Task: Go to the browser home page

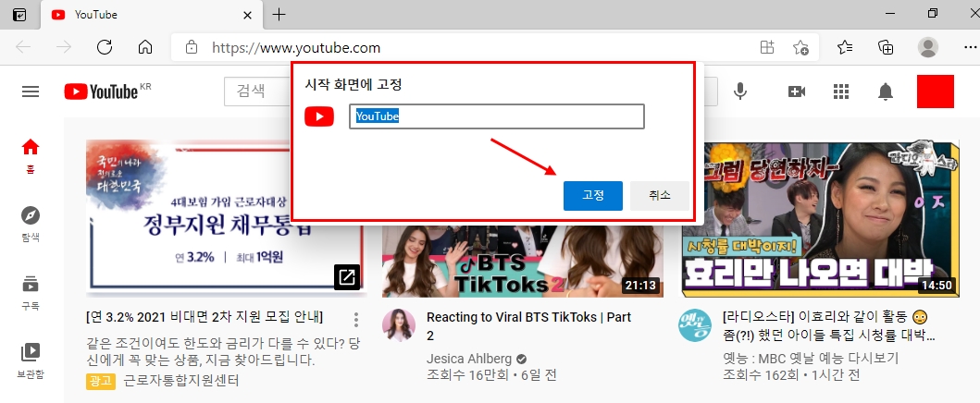Action: 145,47
